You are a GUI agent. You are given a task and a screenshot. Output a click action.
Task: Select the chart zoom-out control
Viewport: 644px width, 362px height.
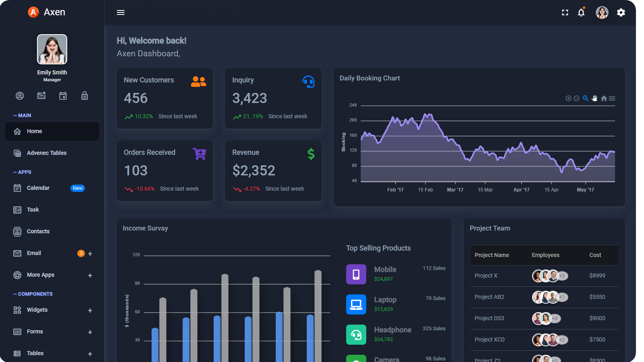click(x=576, y=98)
